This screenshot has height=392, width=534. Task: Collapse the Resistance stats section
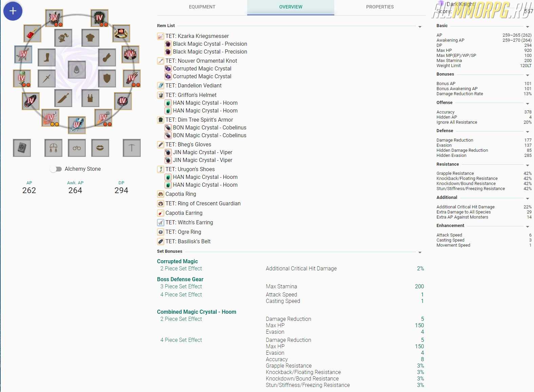tap(527, 165)
